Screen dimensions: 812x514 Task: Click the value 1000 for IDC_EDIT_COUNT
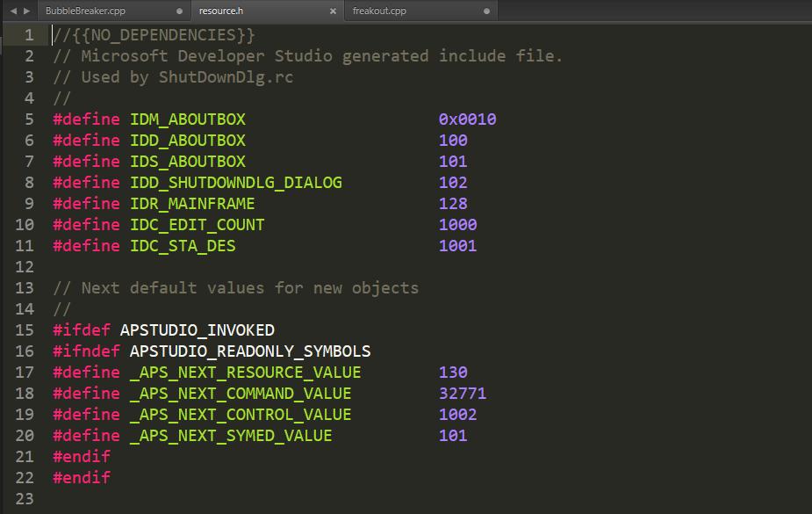click(458, 225)
